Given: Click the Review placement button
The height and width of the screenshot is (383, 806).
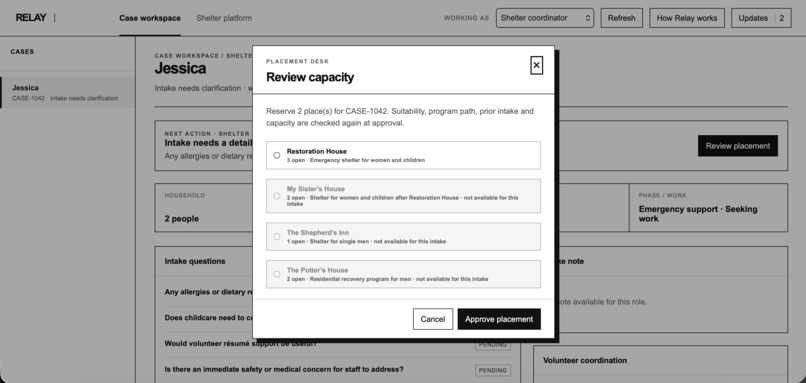Looking at the screenshot, I should (x=738, y=146).
